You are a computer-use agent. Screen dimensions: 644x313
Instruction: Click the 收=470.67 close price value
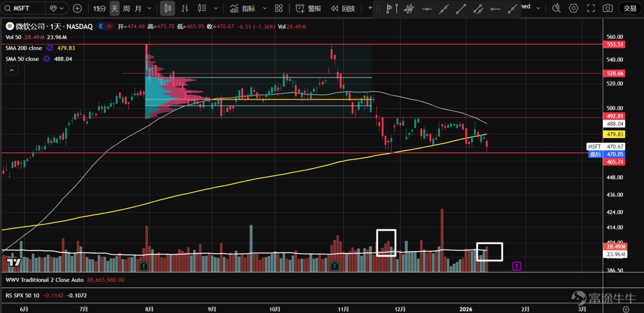click(x=221, y=27)
